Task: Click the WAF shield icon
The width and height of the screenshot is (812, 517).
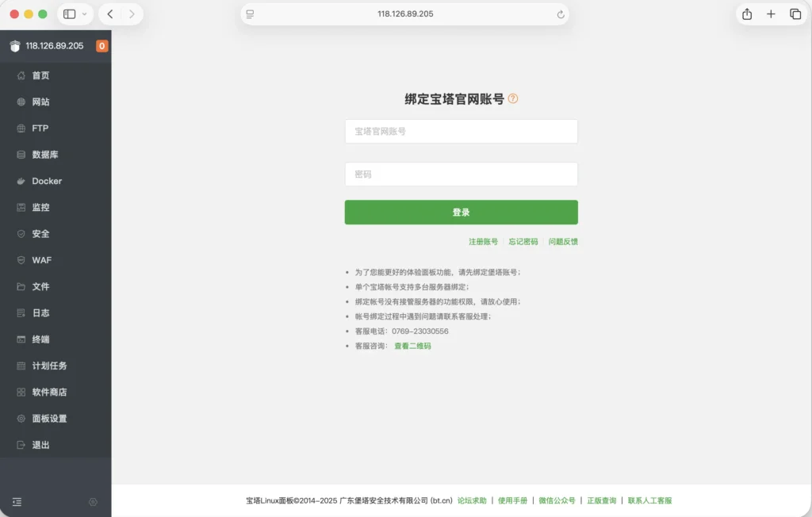Action: (x=21, y=261)
